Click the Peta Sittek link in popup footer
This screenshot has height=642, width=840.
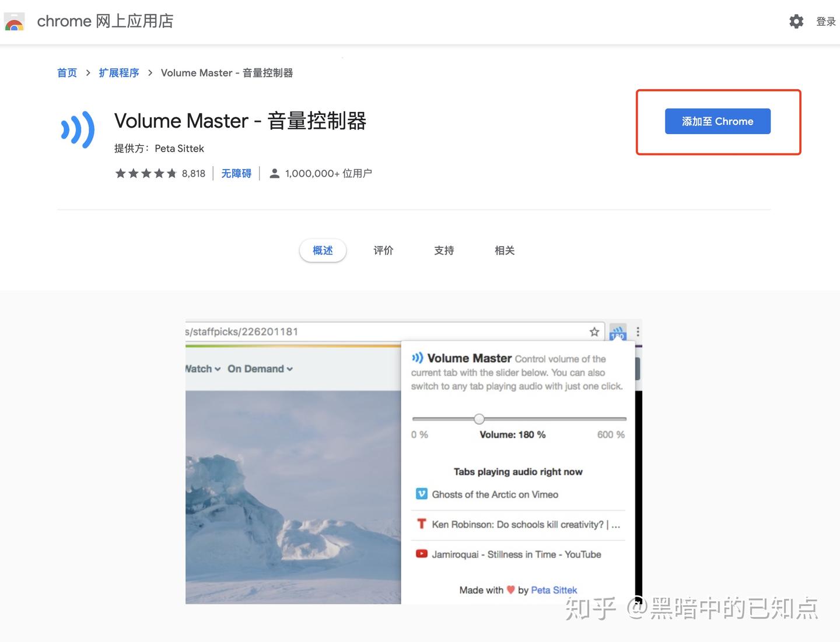pyautogui.click(x=554, y=590)
